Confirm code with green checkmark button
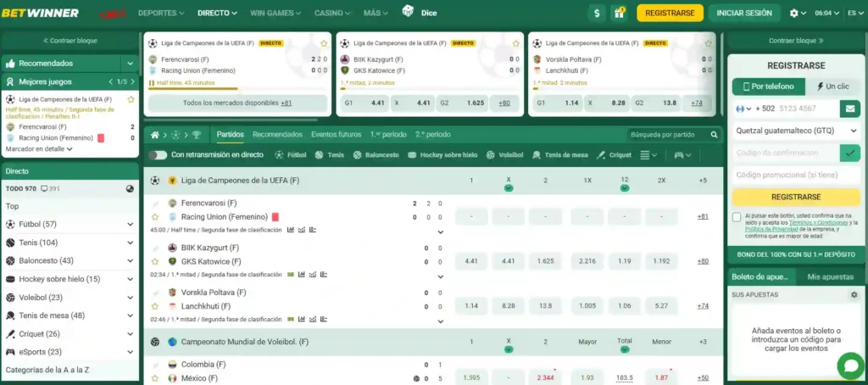Image resolution: width=868 pixels, height=385 pixels. (x=849, y=153)
